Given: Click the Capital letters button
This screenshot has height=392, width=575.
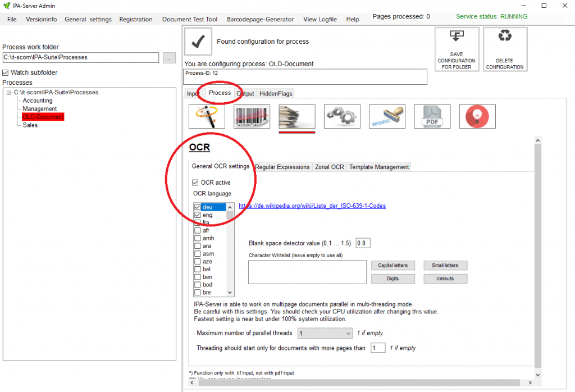Looking at the screenshot, I should coord(393,266).
